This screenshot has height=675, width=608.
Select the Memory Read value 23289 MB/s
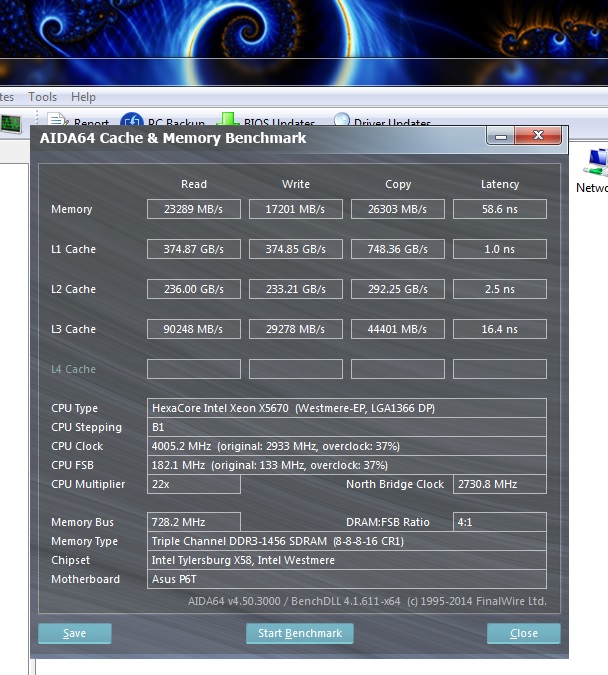coord(194,209)
